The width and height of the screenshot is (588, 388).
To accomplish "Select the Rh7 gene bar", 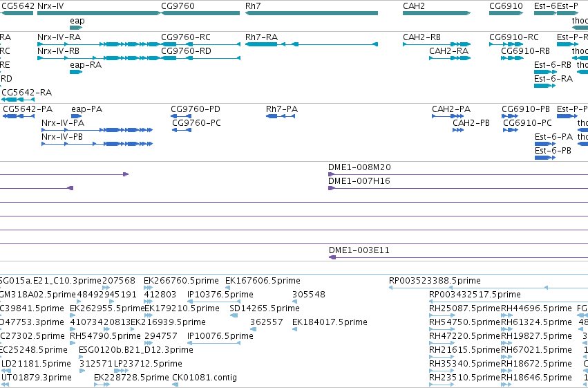I will click(x=311, y=13).
